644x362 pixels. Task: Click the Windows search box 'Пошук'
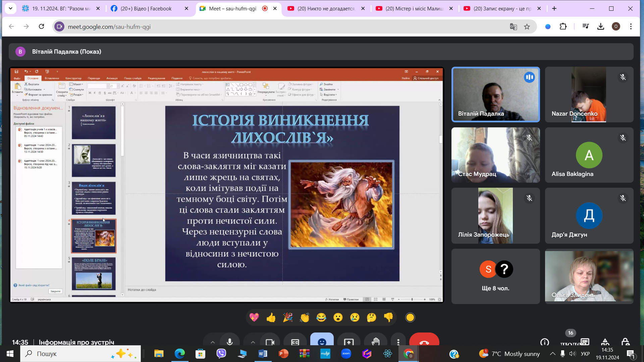[x=80, y=354]
